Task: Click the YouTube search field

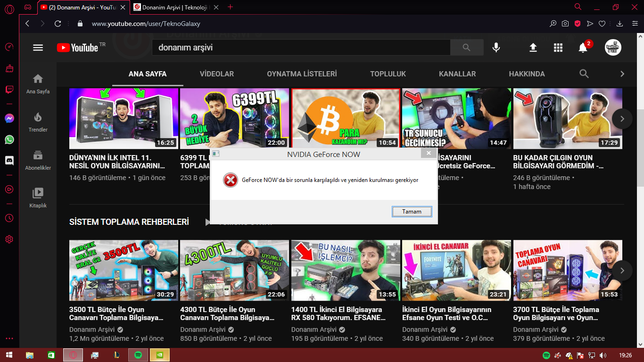Action: (301, 48)
